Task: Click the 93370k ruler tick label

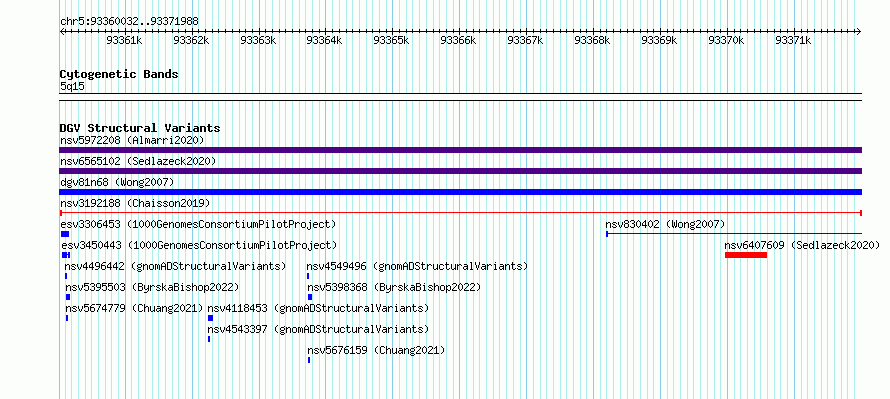Action: pos(726,40)
